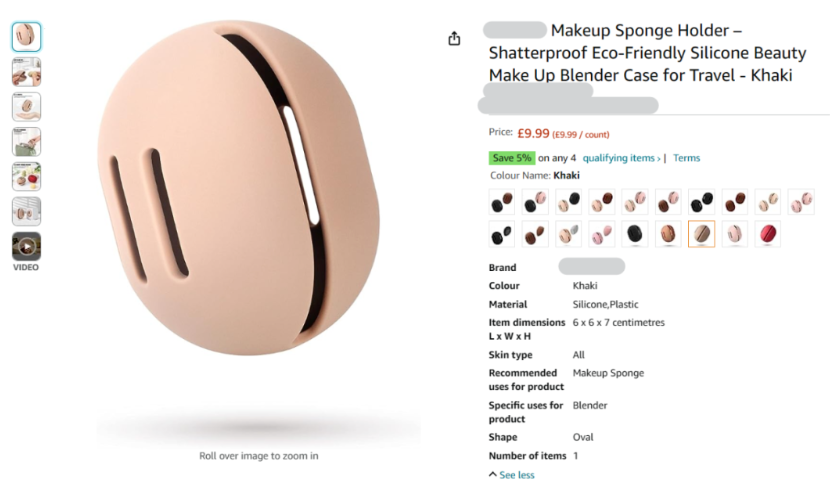Open the second thumbnail showing hand holding case
This screenshot has height=504, width=830.
(x=26, y=71)
